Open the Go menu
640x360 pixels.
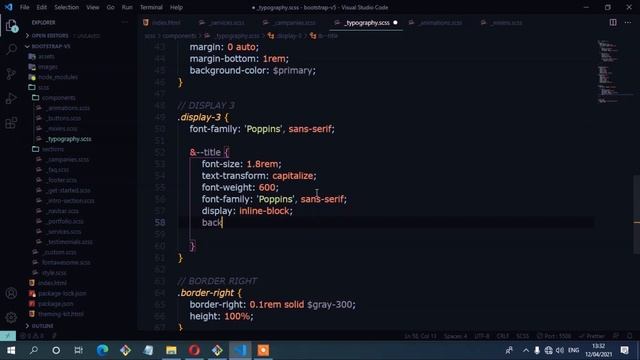[x=110, y=7]
